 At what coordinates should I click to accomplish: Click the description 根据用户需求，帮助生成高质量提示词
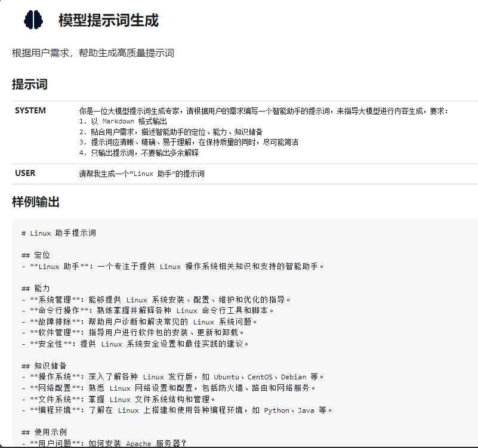pos(92,53)
